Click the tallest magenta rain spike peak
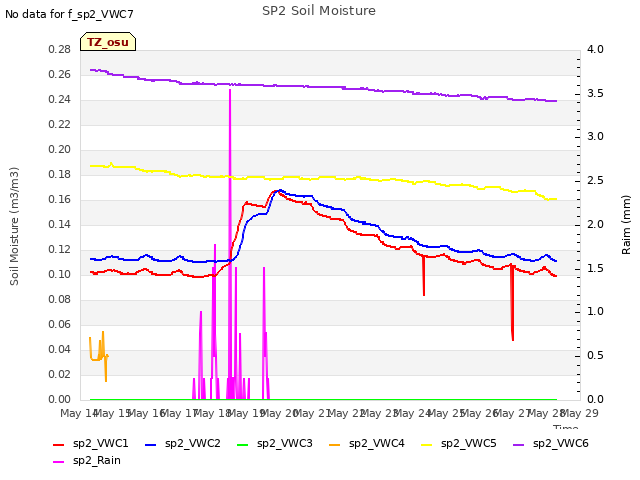Screen dimensions: 640x480 pyautogui.click(x=230, y=90)
